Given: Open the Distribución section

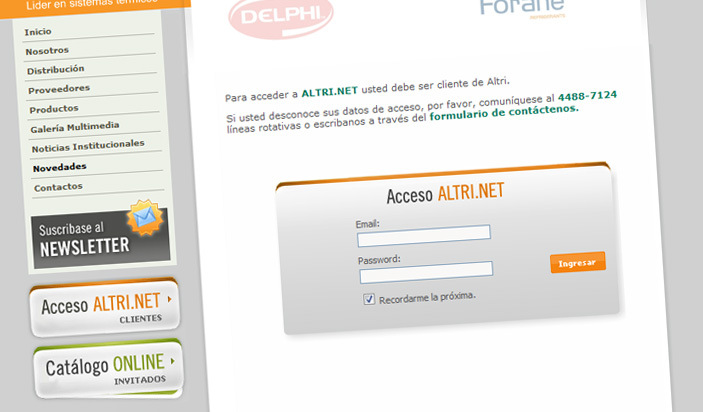Looking at the screenshot, I should (x=56, y=70).
